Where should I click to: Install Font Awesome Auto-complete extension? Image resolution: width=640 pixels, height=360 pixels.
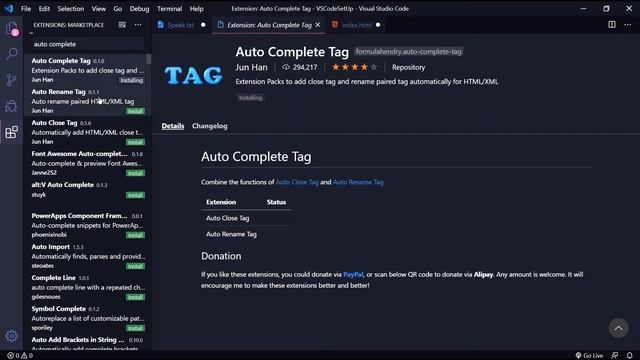click(135, 173)
